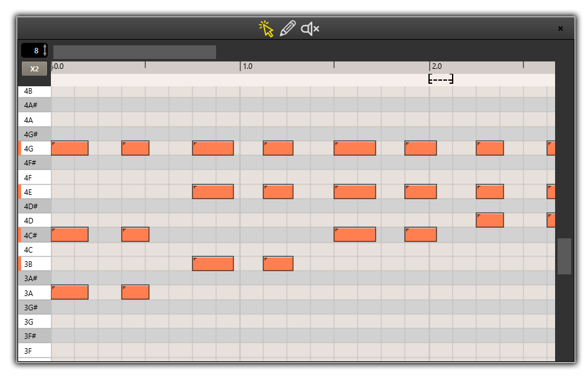Click the 3G# piano key
Screen dimensions: 588x378
tap(35, 307)
